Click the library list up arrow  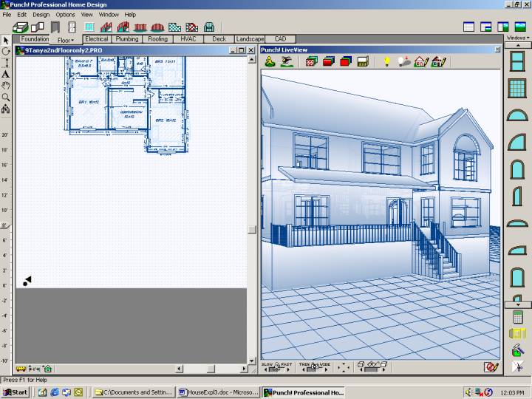(x=518, y=46)
